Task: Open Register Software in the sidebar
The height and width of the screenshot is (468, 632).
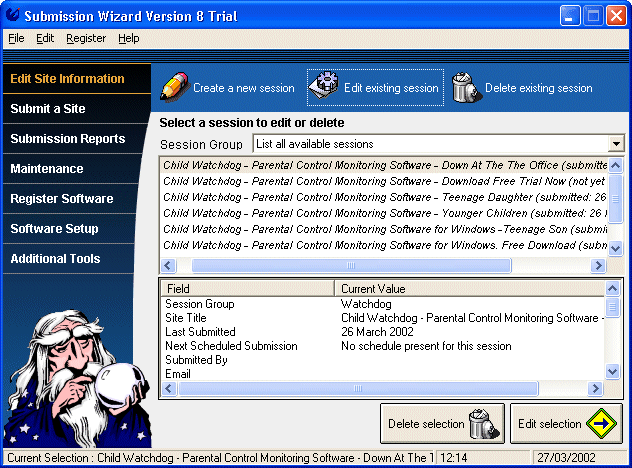Action: [69, 199]
